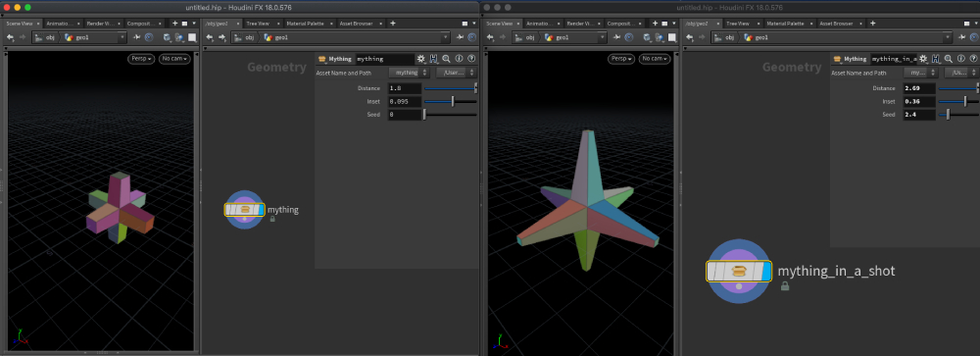The height and width of the screenshot is (356, 980).
Task: Open the info icon in right window parameters
Action: [960, 59]
